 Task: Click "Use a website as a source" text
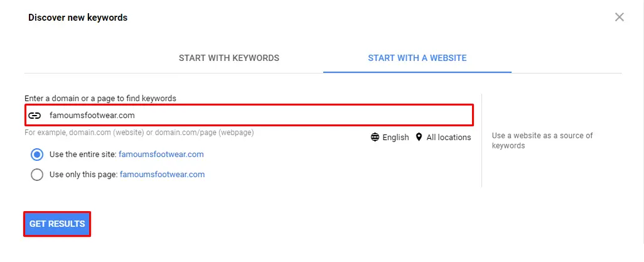coord(542,140)
